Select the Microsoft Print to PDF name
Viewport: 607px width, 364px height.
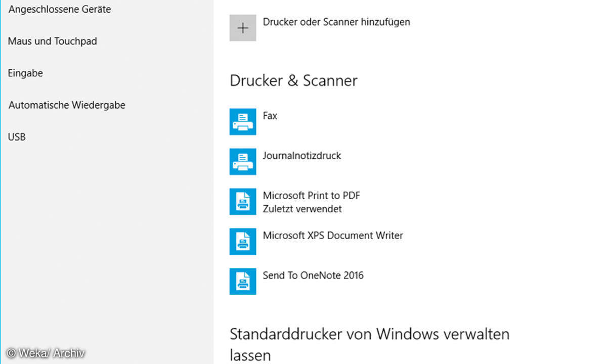click(x=312, y=196)
